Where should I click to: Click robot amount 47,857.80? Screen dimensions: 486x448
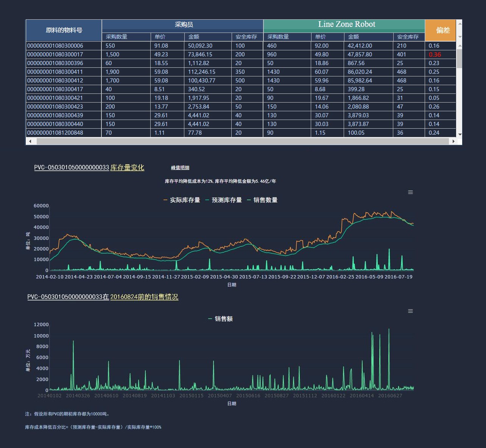(360, 54)
